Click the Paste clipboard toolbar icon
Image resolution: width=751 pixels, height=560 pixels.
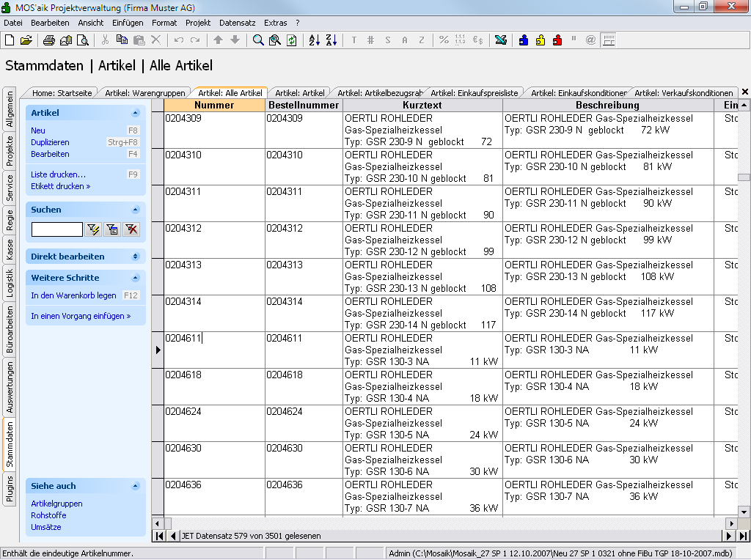(x=139, y=40)
